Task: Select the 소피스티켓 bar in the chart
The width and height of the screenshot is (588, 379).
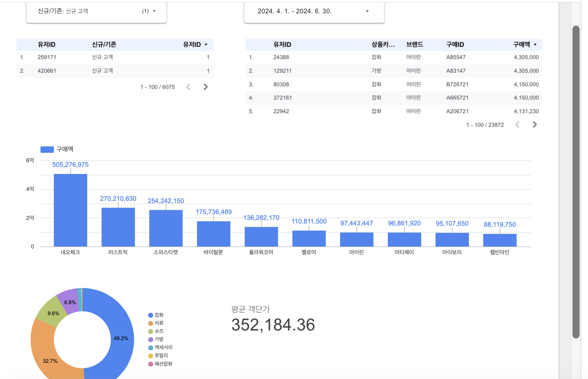Action: coord(166,228)
